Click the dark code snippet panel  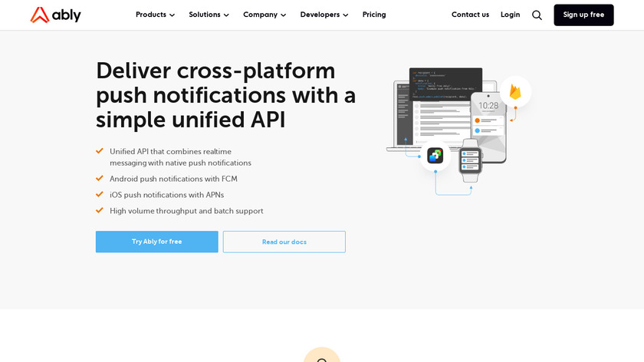(x=445, y=84)
